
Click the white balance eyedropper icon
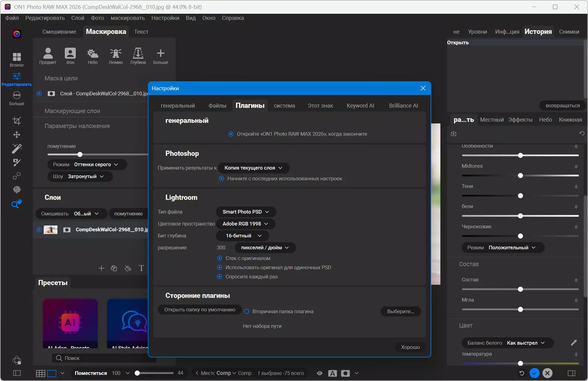[573, 343]
